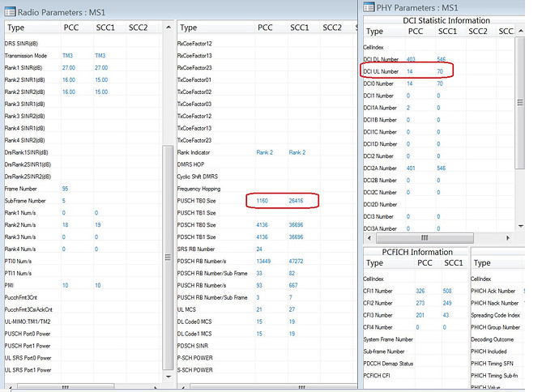559x392 pixels.
Task: Click the Type header above PHICH Ack Number
Action: [x=482, y=262]
